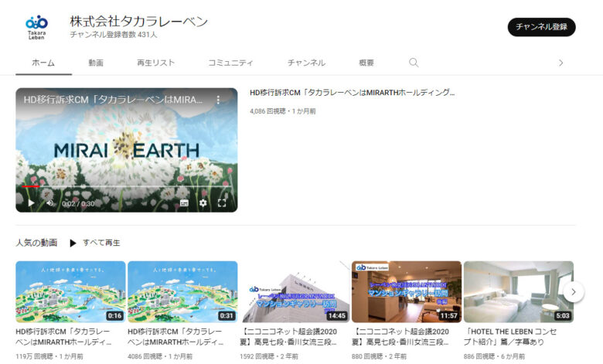Open 11:57 マンションギャラリー thumbnail

407,291
